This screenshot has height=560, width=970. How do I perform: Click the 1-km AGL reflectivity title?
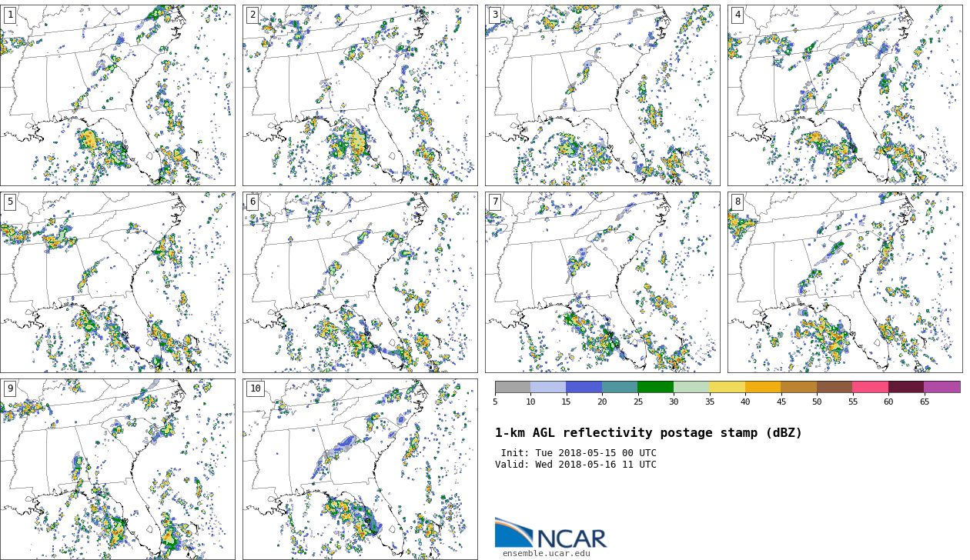coord(648,433)
